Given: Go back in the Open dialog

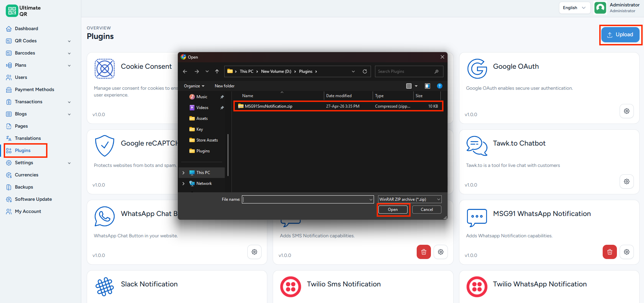Looking at the screenshot, I should [185, 71].
